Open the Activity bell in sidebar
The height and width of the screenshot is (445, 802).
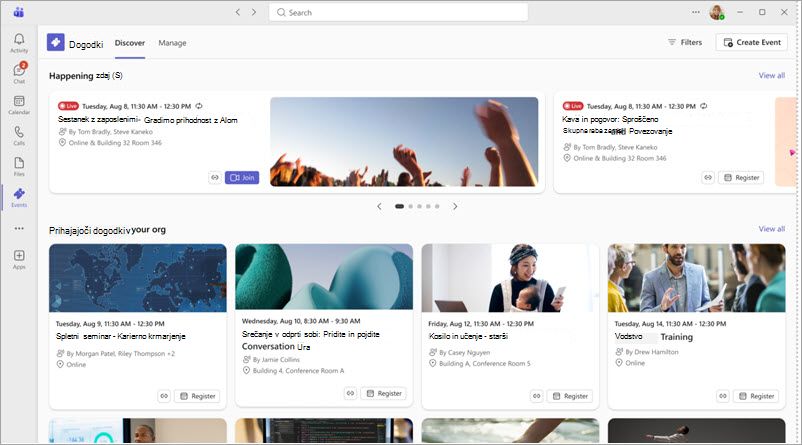click(x=19, y=43)
